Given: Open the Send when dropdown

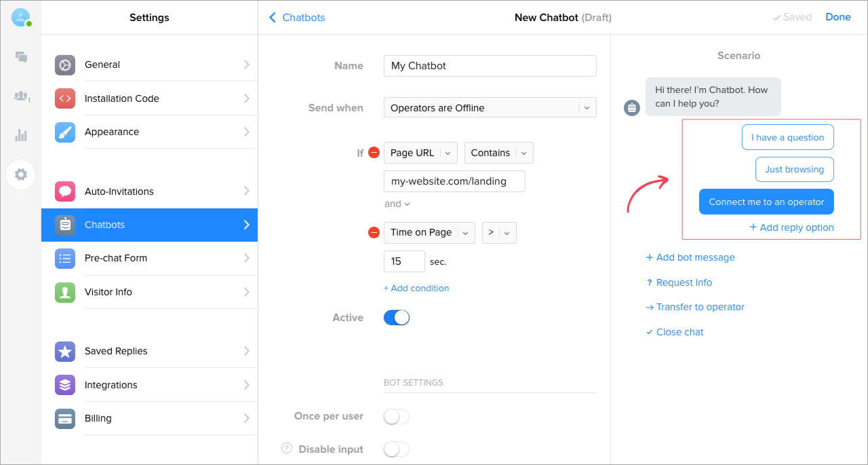Looking at the screenshot, I should point(490,107).
